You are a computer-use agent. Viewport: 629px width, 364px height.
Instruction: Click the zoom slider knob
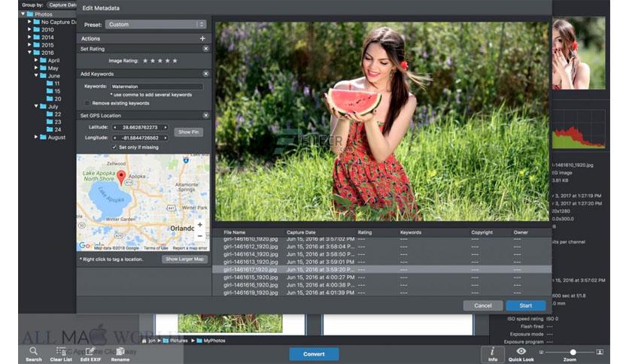[573, 352]
